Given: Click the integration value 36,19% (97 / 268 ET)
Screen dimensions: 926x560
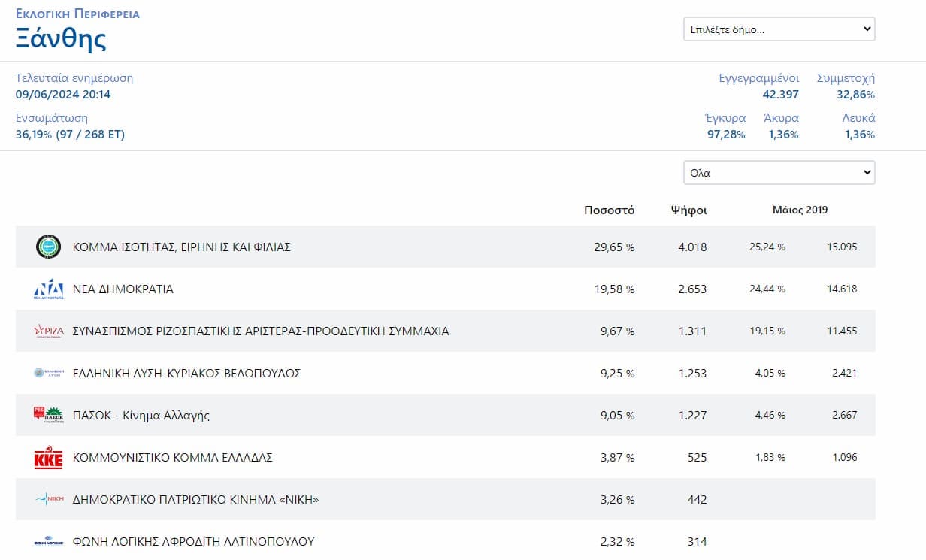Looking at the screenshot, I should pos(70,135).
